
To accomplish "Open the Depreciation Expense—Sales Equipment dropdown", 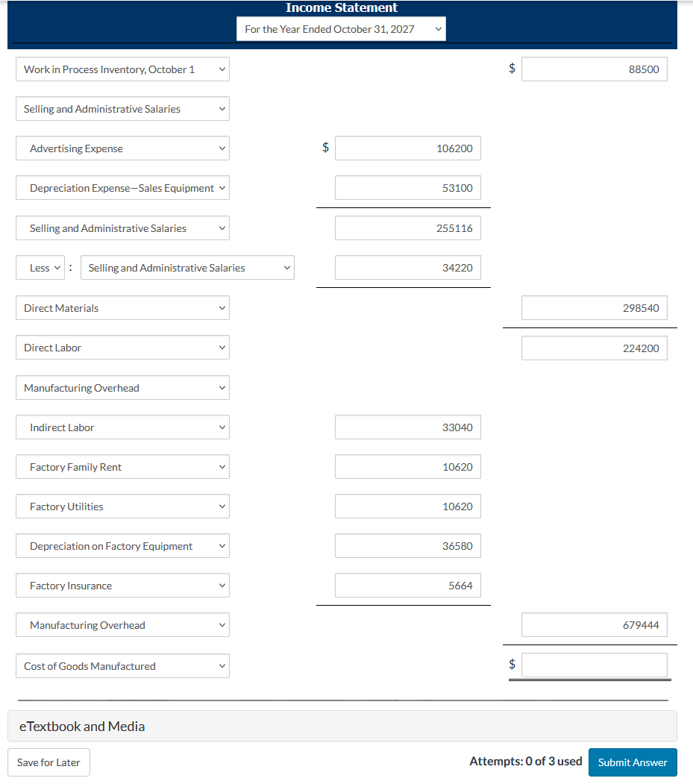I will pos(122,187).
